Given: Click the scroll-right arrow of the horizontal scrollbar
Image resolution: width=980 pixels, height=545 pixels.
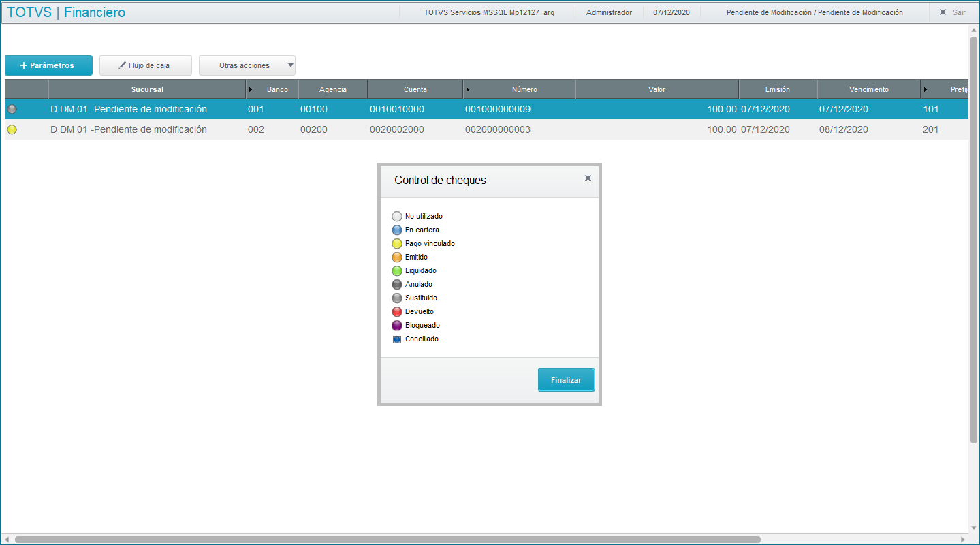Looking at the screenshot, I should 964,540.
